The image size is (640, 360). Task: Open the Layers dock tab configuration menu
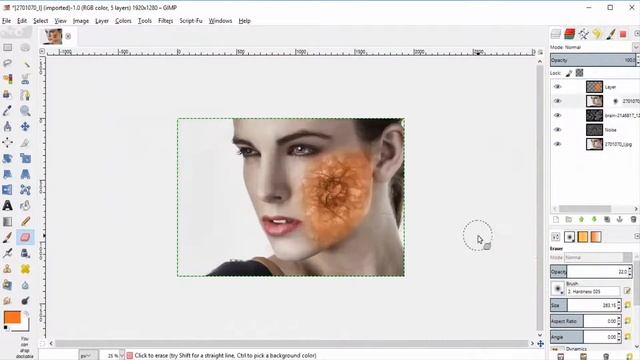click(x=636, y=33)
